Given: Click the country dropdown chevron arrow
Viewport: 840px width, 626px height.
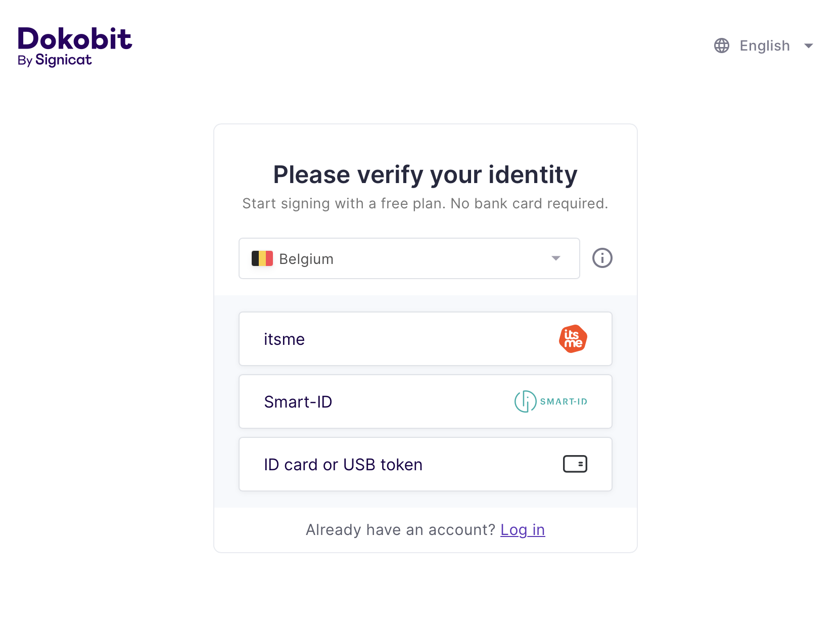Looking at the screenshot, I should pyautogui.click(x=556, y=258).
